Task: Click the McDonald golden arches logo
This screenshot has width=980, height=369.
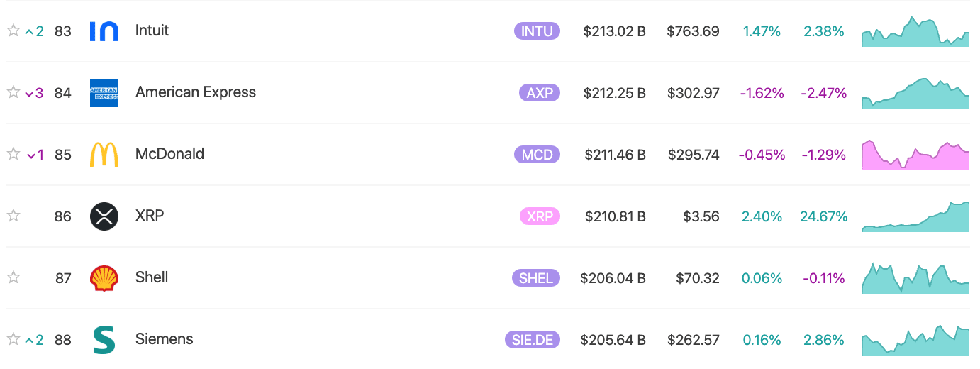Action: 104,155
